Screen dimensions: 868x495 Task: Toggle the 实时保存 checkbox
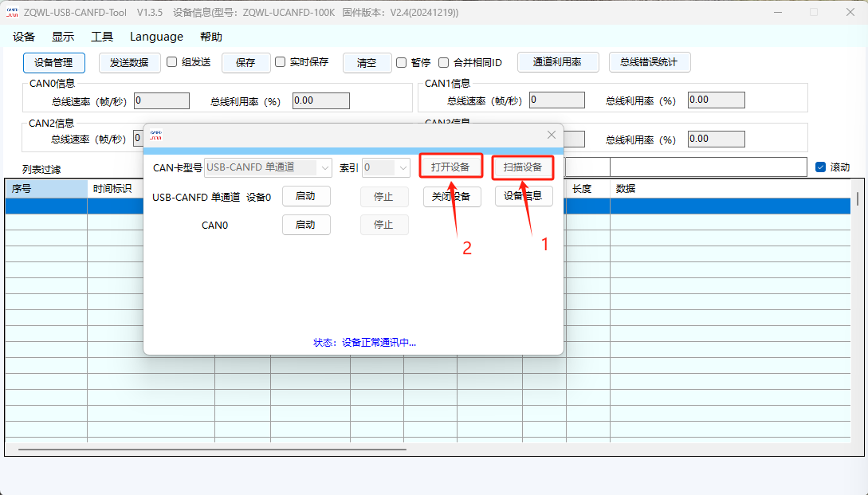pos(280,62)
